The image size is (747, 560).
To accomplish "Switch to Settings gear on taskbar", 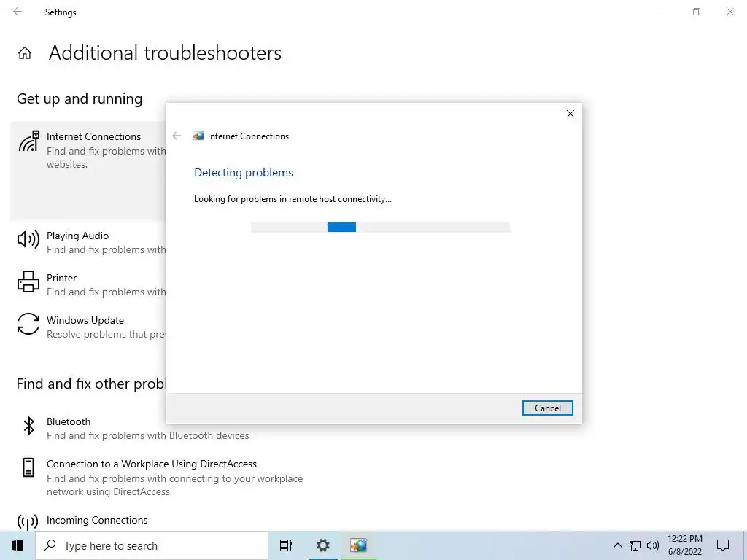I will 323,545.
